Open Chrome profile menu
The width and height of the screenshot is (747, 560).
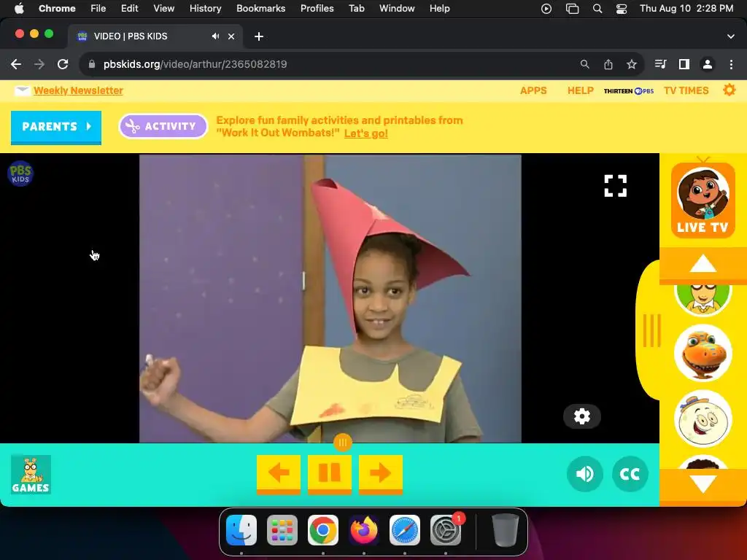[708, 64]
